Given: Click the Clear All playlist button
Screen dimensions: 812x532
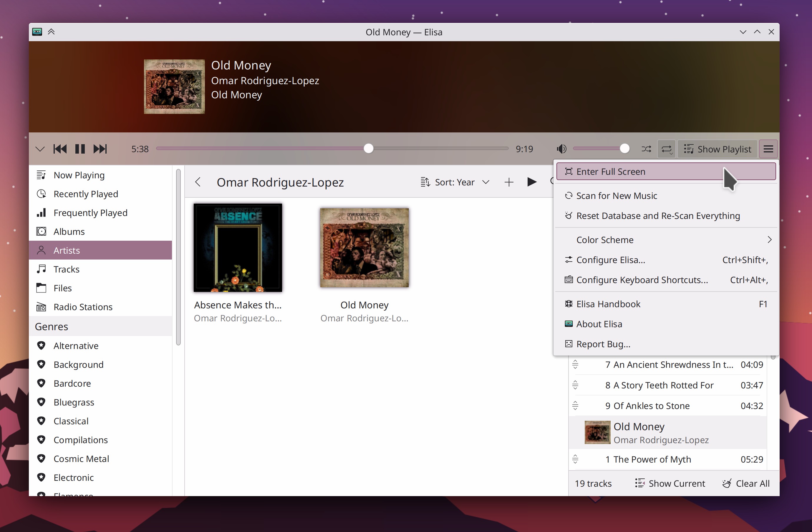Looking at the screenshot, I should click(746, 483).
